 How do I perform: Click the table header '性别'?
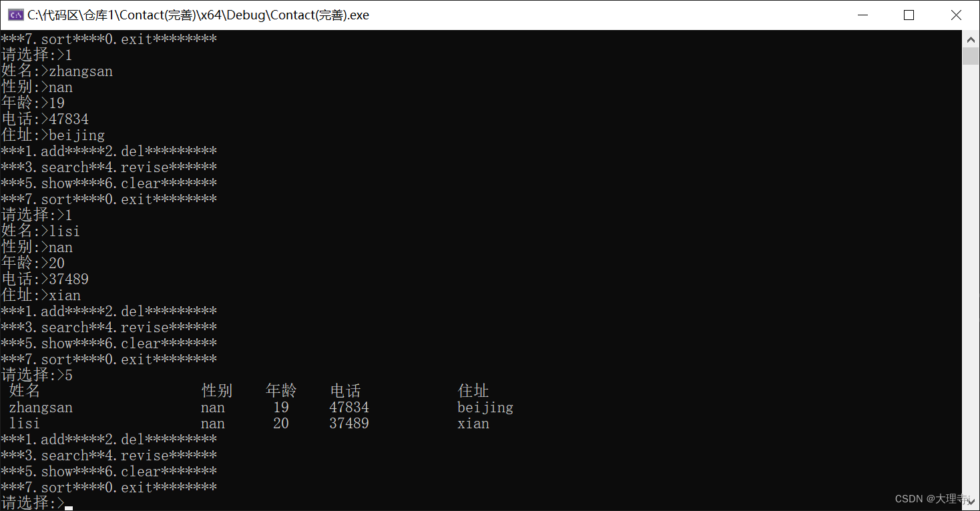coord(217,391)
